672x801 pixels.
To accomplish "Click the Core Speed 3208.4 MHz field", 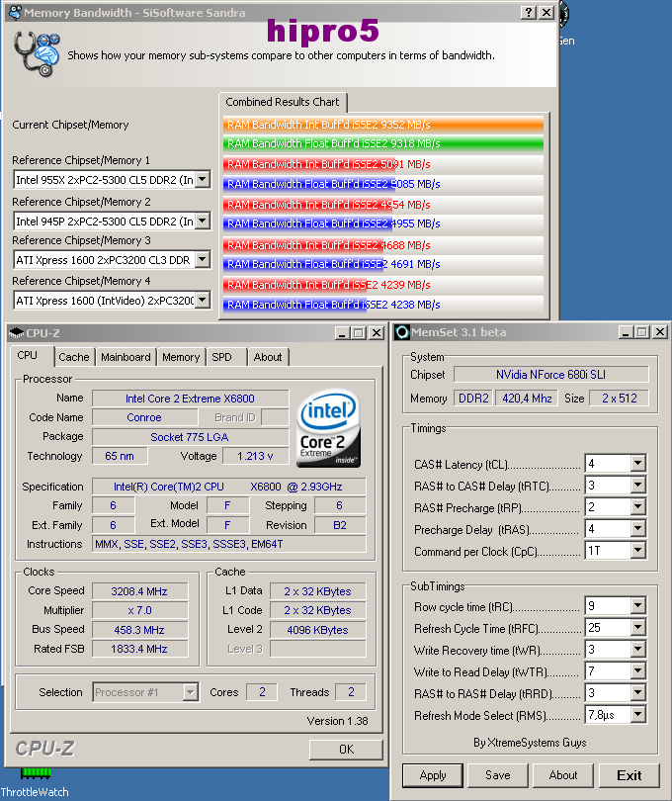I will coord(139,591).
